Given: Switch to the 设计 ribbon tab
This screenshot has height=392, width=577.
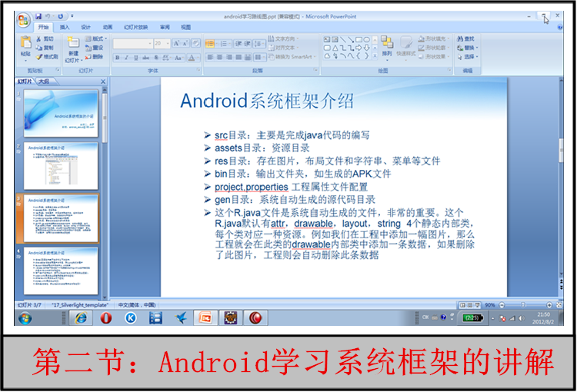Looking at the screenshot, I should click(x=85, y=27).
